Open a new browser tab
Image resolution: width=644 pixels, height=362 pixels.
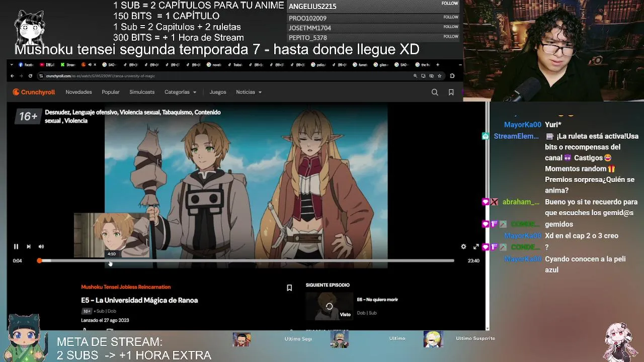click(x=437, y=64)
